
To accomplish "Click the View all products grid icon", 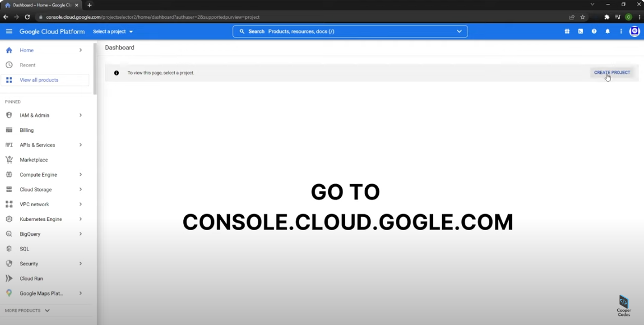I will tap(9, 80).
